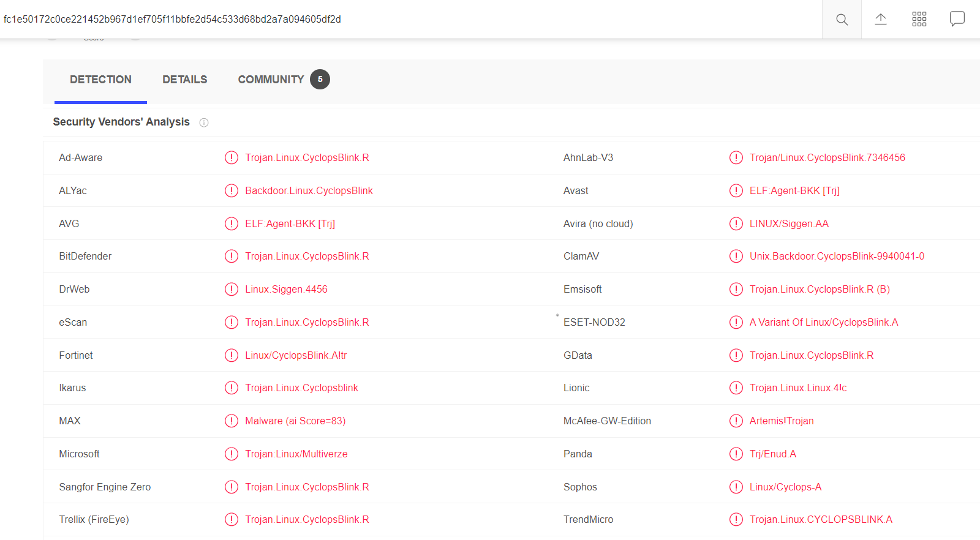Screen dimensions: 980x540
Task: Click the search magnifier icon
Action: pyautogui.click(x=842, y=20)
